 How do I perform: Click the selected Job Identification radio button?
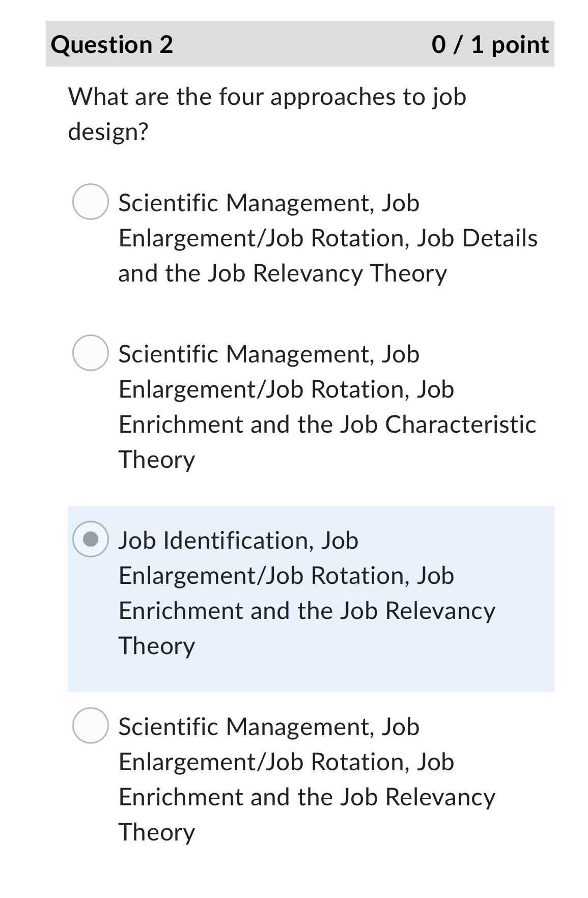pyautogui.click(x=90, y=539)
